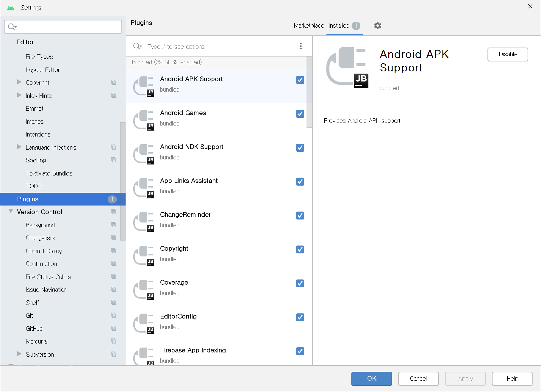This screenshot has width=541, height=392.
Task: Open plugin settings gear menu
Action: [x=377, y=26]
